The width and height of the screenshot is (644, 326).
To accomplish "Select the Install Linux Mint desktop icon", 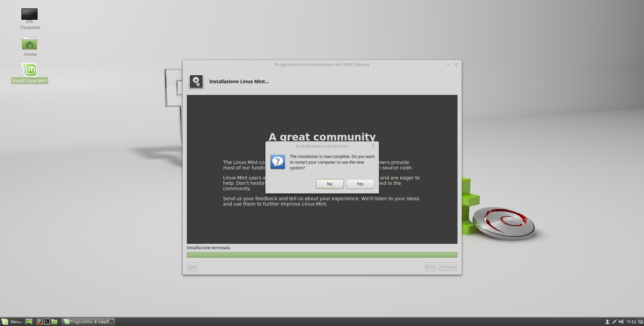I will point(30,73).
